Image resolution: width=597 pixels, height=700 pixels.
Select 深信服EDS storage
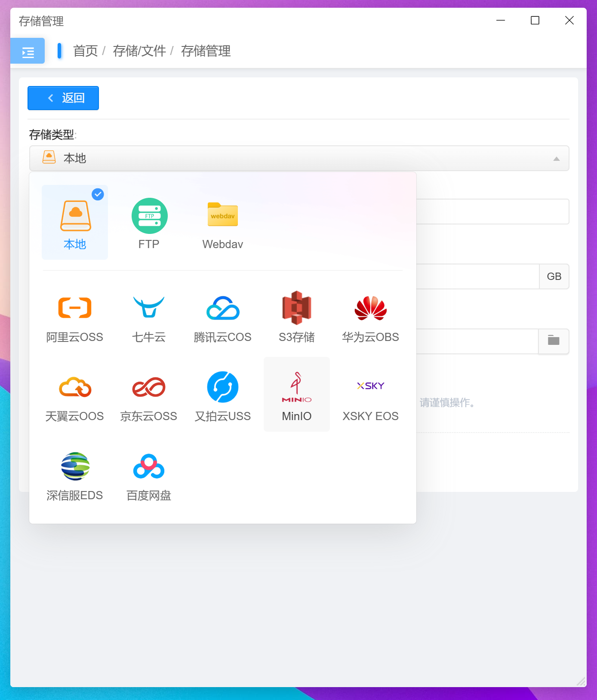tap(75, 473)
